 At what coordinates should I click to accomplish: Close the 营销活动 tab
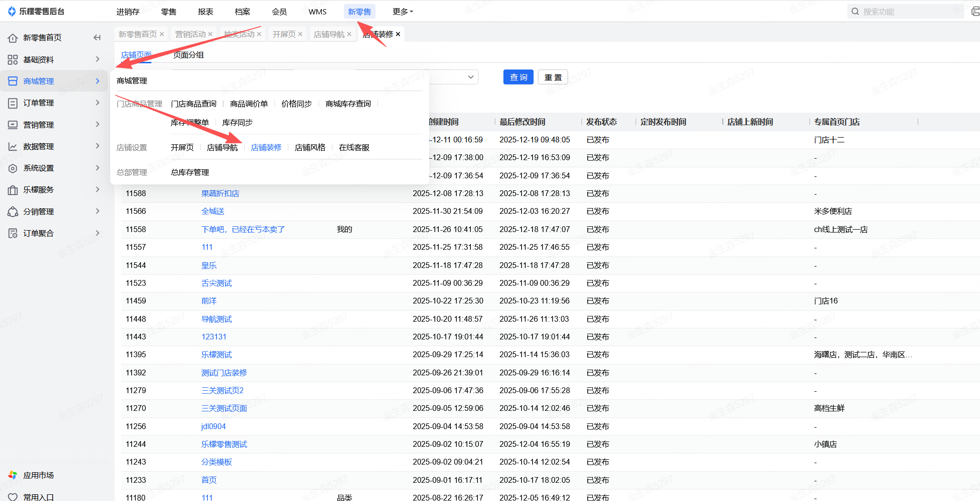[x=210, y=34]
